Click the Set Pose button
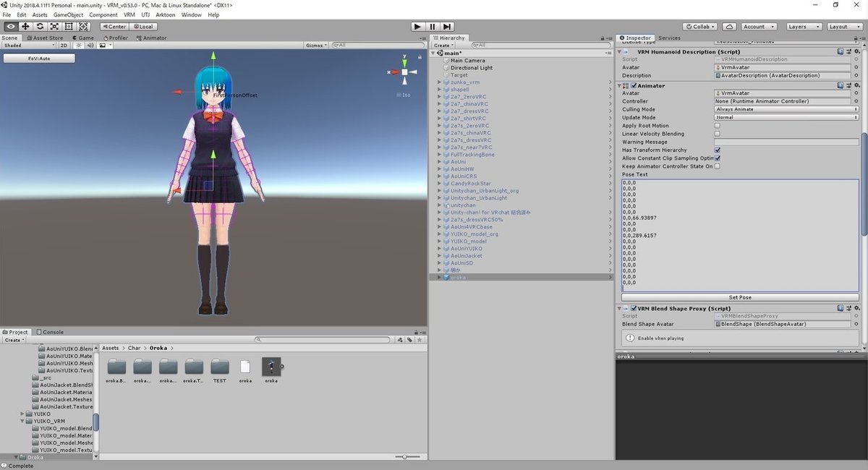Viewport: 868px width, 470px height. tap(740, 297)
